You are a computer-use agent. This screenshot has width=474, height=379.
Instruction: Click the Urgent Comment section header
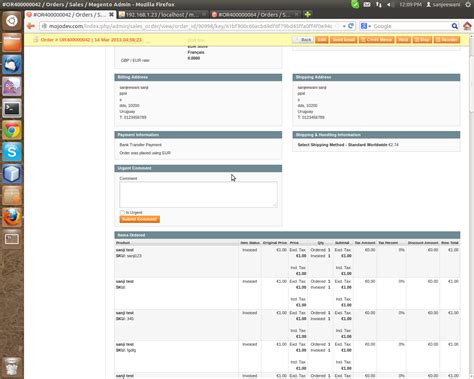point(198,168)
